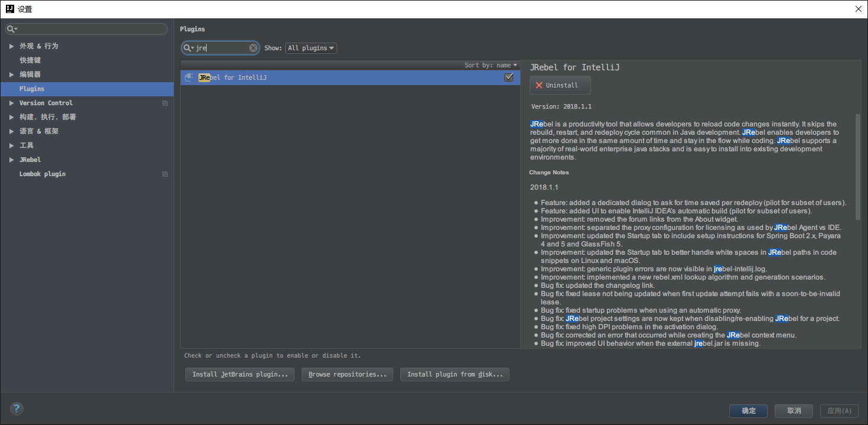Click the Lombok plugin project-level icon

(165, 174)
